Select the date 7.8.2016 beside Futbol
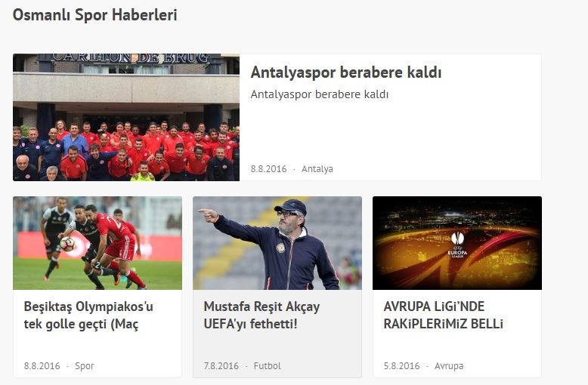 coord(221,365)
